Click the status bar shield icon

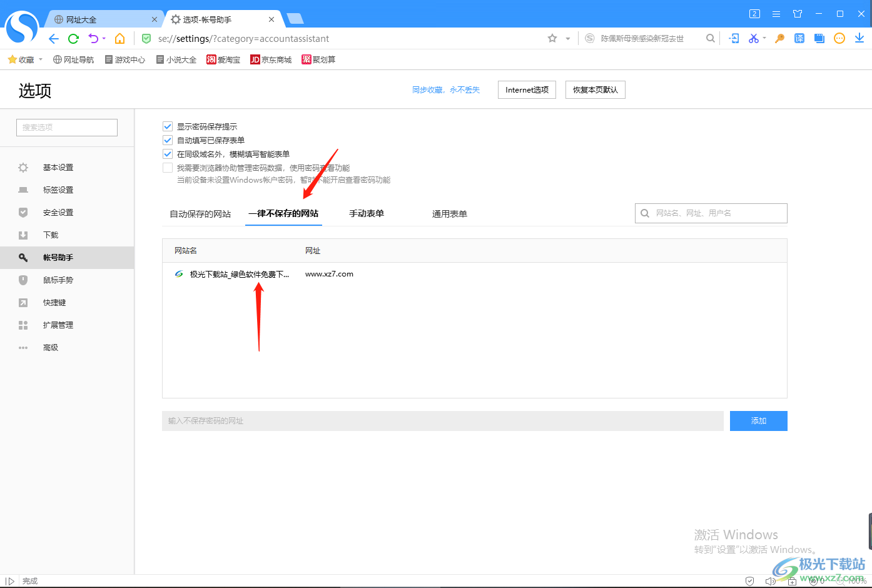tap(750, 581)
